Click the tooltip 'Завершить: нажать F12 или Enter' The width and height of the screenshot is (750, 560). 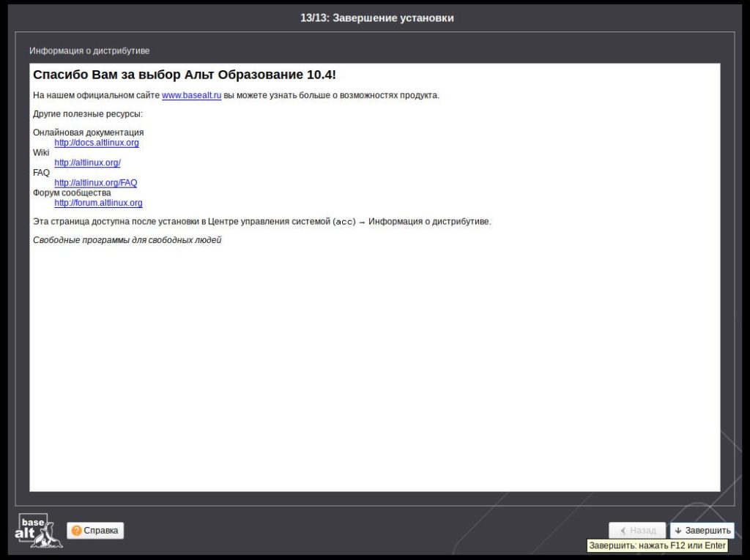pyautogui.click(x=657, y=546)
